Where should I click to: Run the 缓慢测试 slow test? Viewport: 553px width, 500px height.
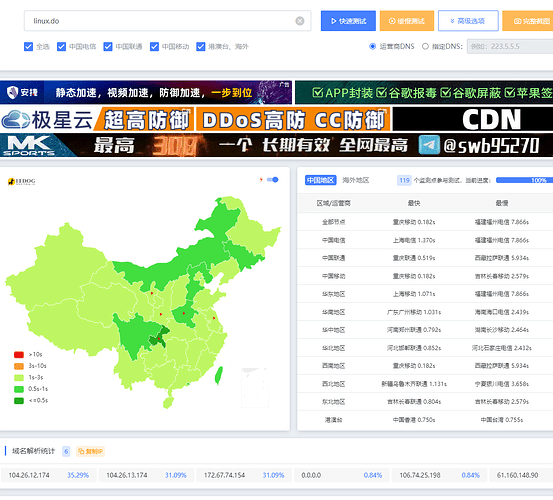coord(407,21)
